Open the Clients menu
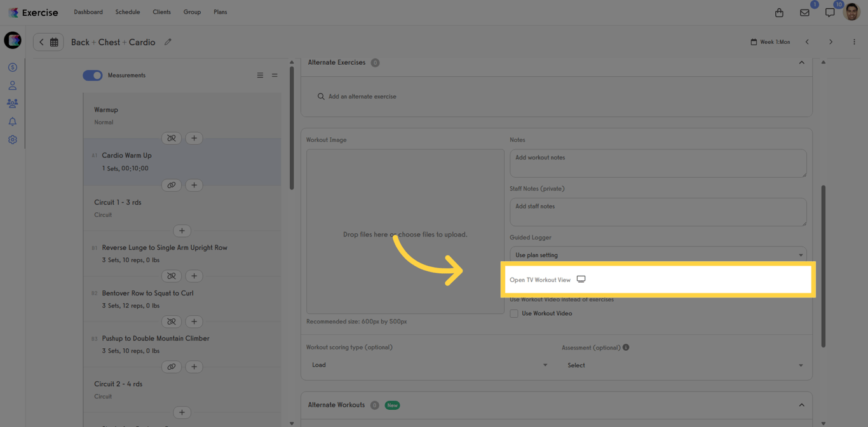The width and height of the screenshot is (868, 427). click(x=161, y=12)
